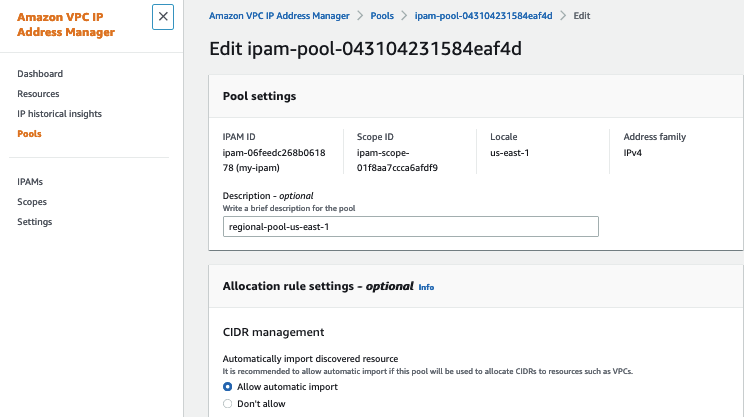
Task: Go to Pools breadcrumb link
Action: click(x=382, y=16)
